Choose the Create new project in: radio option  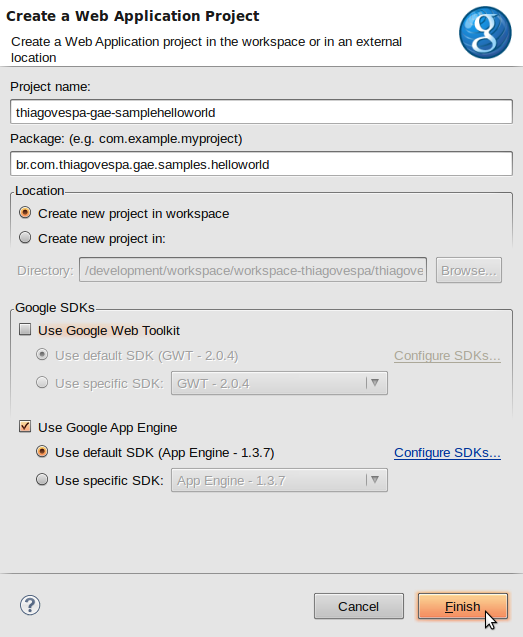pyautogui.click(x=25, y=237)
